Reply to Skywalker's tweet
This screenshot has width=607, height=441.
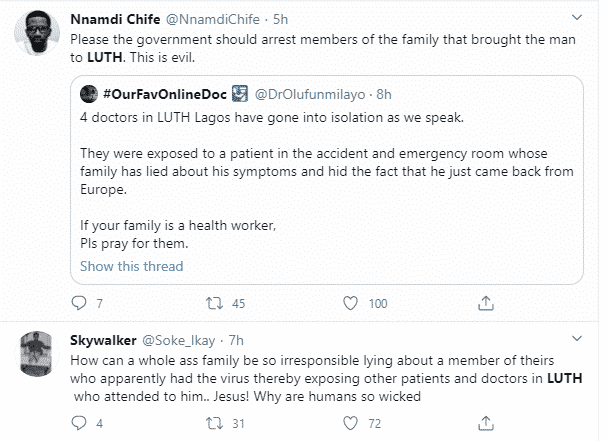[83, 424]
